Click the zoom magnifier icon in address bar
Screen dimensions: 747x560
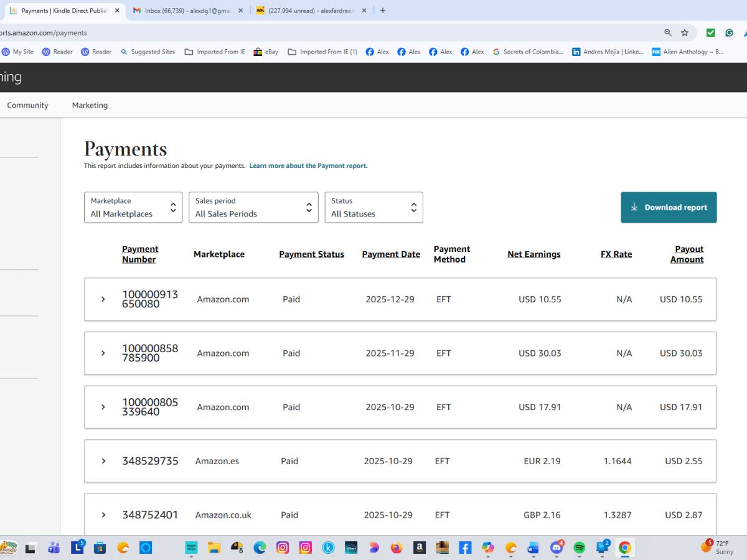[668, 32]
